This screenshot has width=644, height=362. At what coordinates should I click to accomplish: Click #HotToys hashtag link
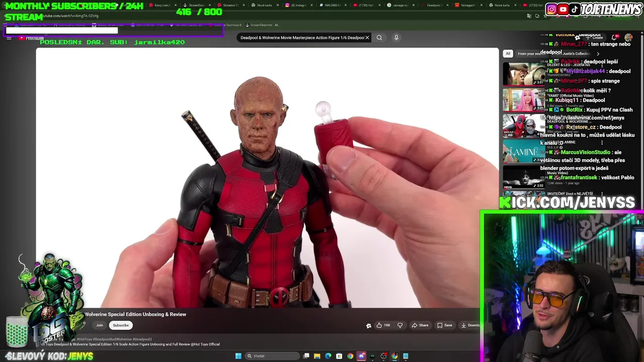coord(84,339)
